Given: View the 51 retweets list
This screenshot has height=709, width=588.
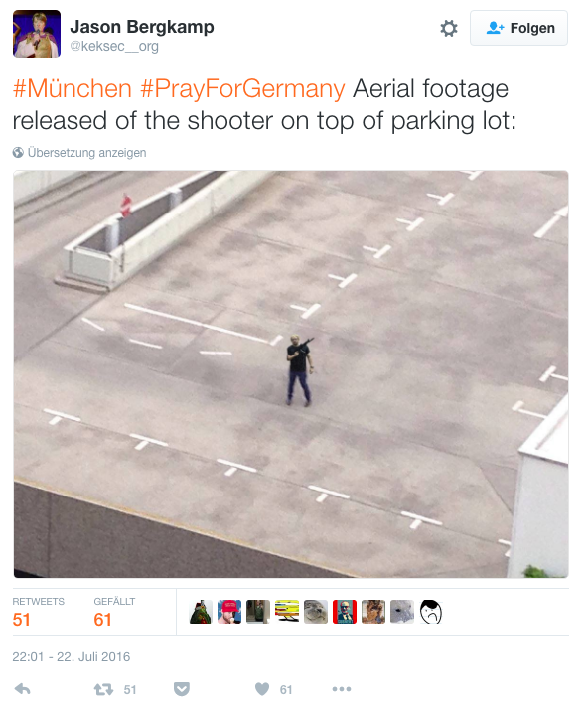Looking at the screenshot, I should (x=38, y=612).
